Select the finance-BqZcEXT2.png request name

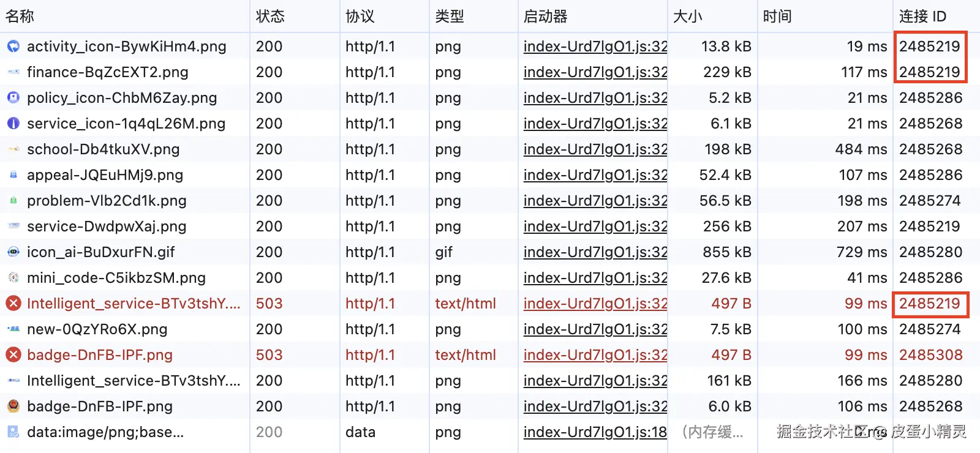pos(108,72)
